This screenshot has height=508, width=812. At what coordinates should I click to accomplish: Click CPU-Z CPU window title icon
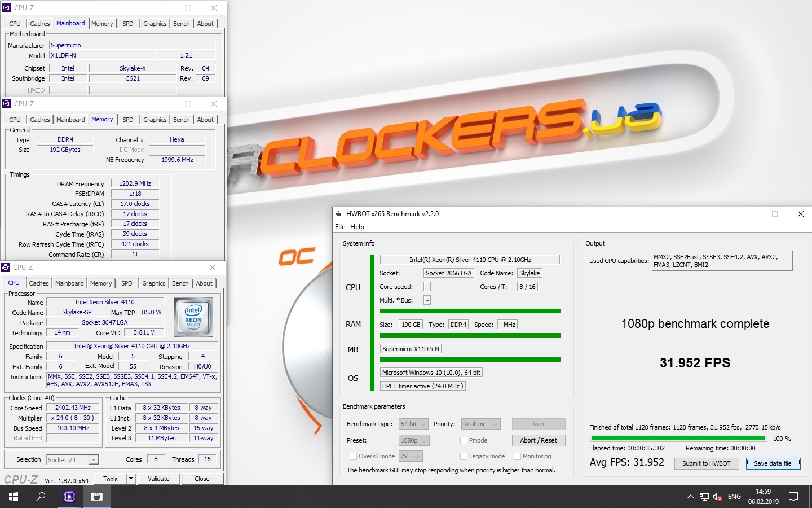(x=6, y=268)
